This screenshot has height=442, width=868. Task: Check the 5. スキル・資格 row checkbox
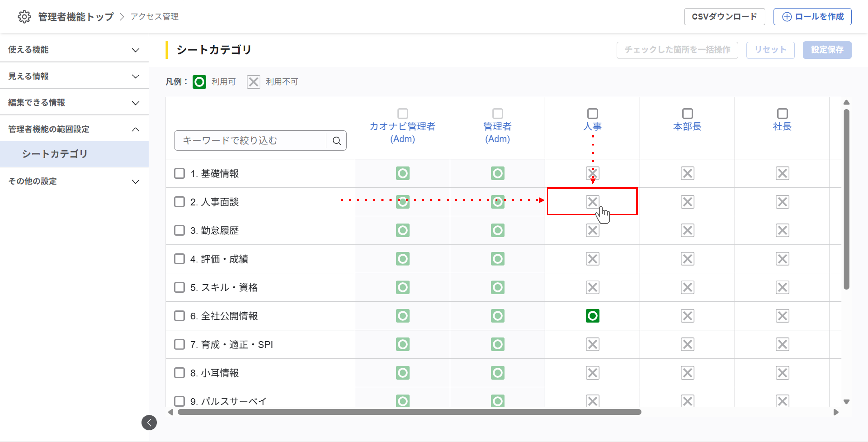click(x=179, y=287)
